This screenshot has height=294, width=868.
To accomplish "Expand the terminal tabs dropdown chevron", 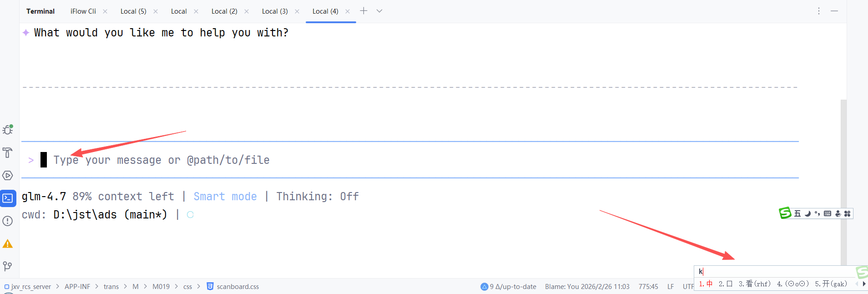I will point(379,11).
